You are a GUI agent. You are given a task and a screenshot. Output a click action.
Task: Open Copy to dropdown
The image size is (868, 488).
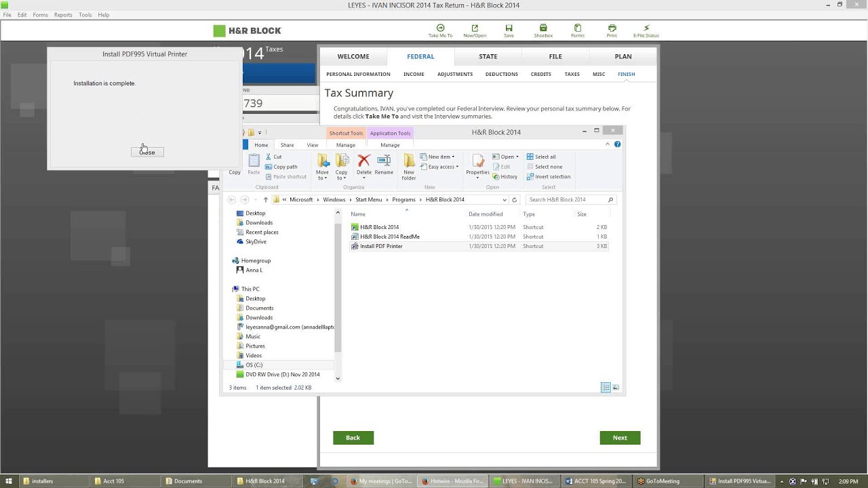coord(342,167)
